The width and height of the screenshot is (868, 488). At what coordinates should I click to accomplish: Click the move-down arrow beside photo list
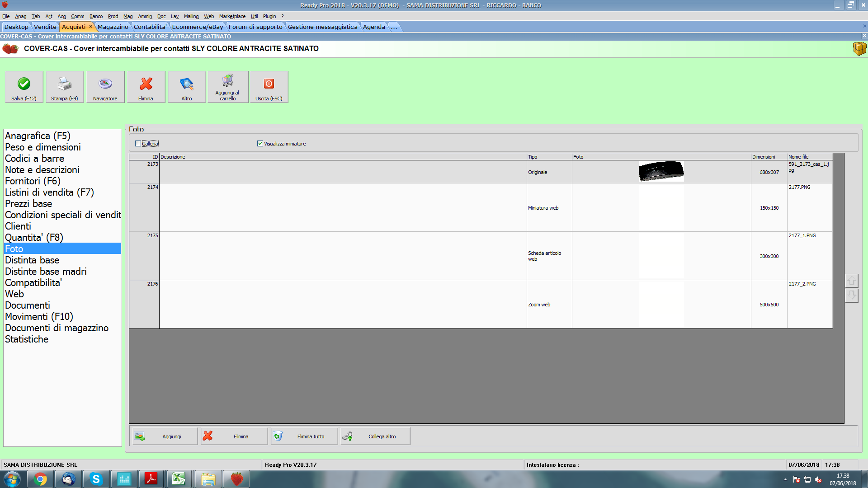(x=851, y=296)
